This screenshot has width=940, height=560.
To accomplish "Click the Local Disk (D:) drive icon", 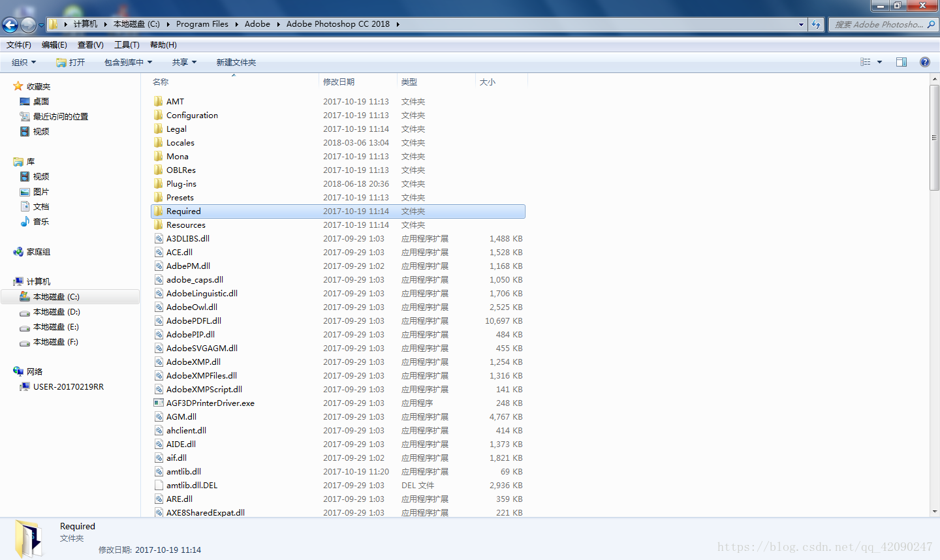I will click(x=25, y=312).
